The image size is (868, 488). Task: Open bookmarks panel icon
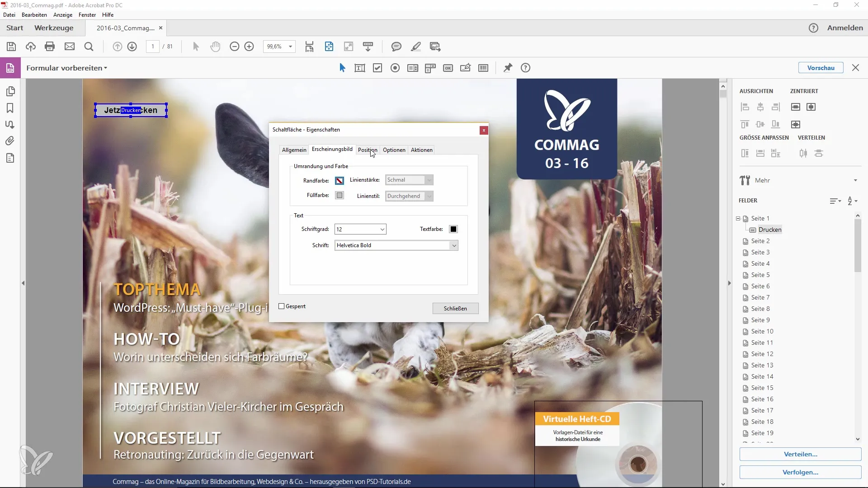(x=10, y=108)
